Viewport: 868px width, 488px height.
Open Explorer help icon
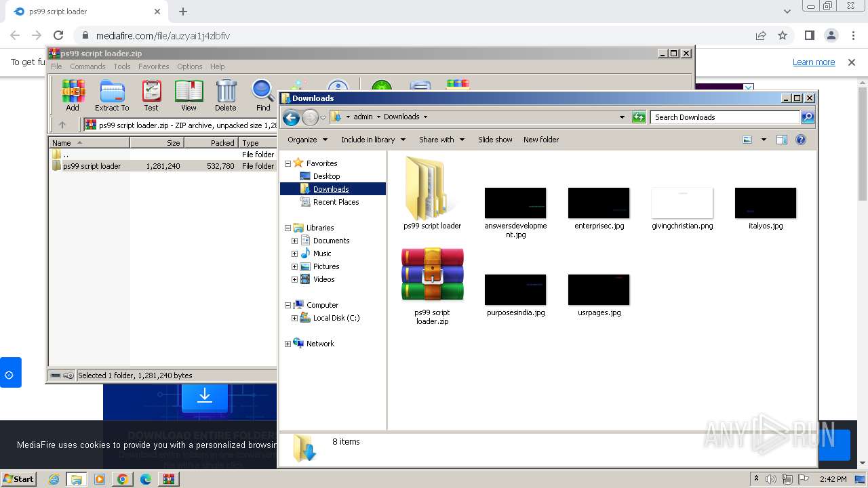tap(801, 140)
